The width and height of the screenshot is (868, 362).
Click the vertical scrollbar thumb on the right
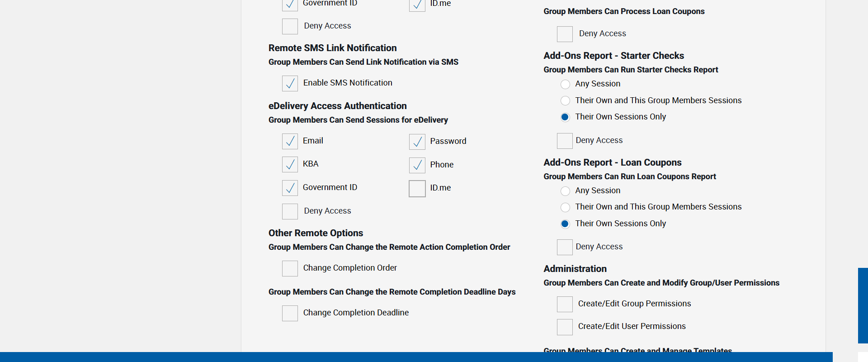point(863,305)
